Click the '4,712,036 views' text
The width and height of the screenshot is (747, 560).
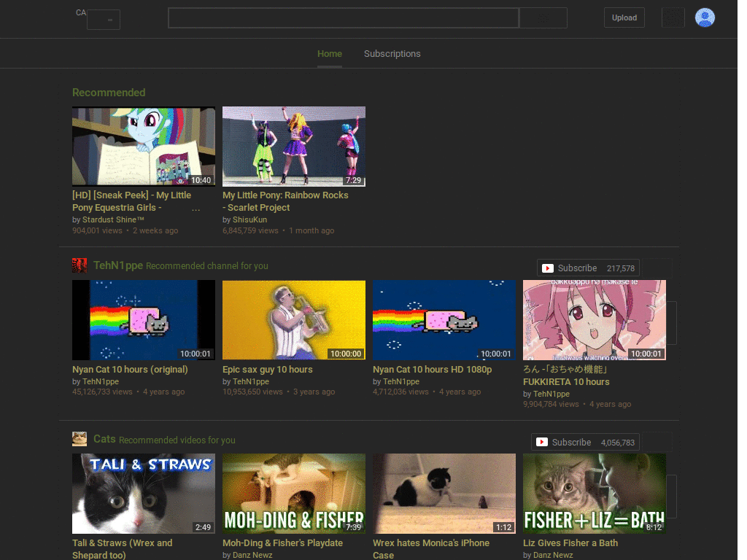[400, 392]
